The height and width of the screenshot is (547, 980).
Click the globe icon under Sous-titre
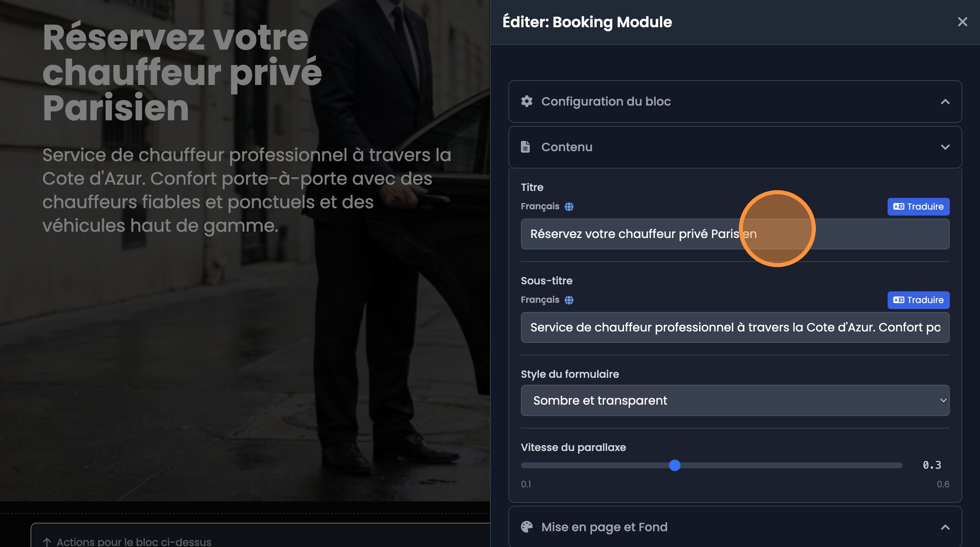[569, 300]
